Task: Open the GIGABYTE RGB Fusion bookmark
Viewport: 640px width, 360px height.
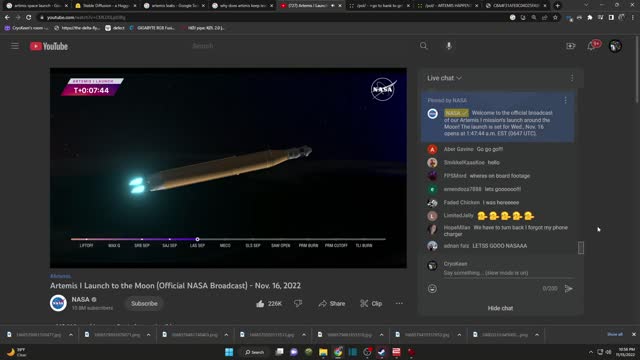Action: [x=152, y=28]
